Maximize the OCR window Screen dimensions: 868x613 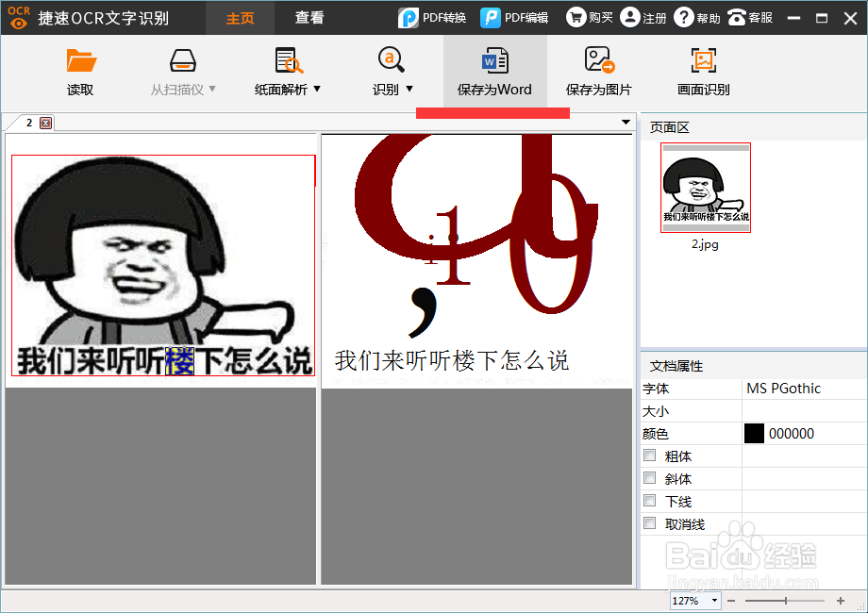(822, 18)
